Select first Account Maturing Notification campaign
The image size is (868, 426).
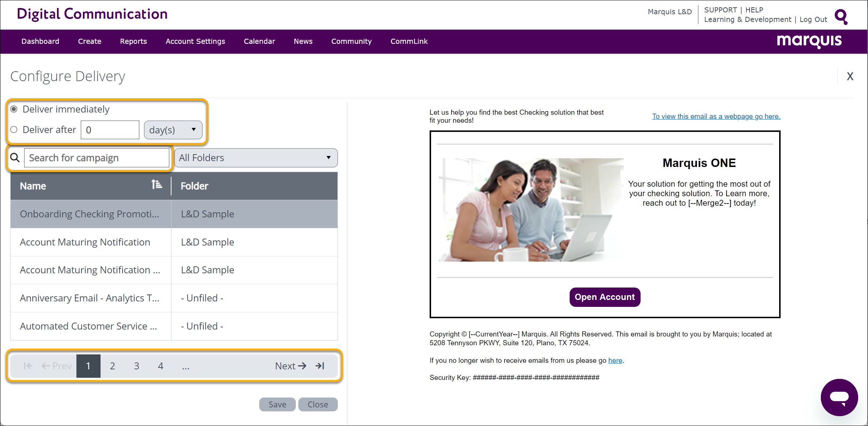tap(174, 242)
